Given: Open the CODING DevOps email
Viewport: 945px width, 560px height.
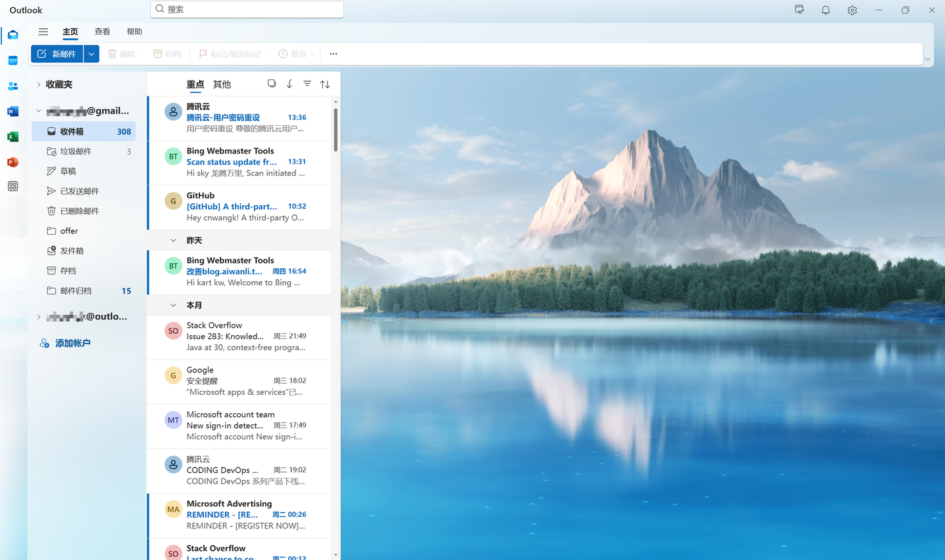Looking at the screenshot, I should (240, 471).
